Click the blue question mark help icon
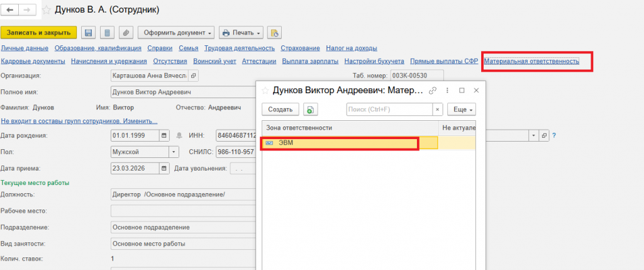This screenshot has height=270, width=644. tap(554, 135)
